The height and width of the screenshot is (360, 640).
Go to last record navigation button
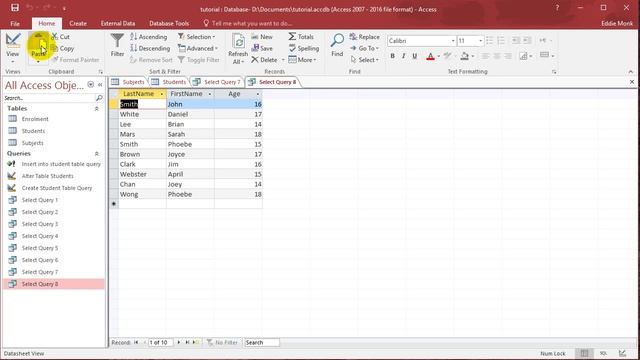(187, 342)
